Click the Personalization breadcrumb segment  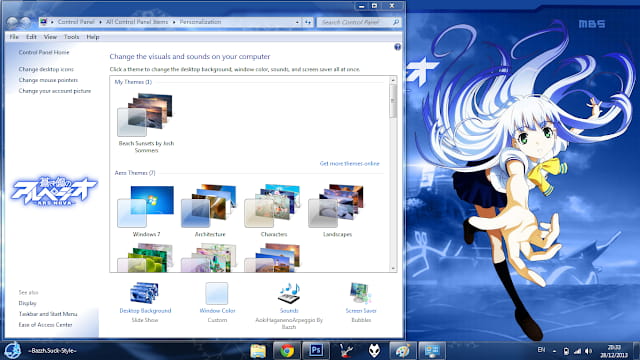(200, 22)
